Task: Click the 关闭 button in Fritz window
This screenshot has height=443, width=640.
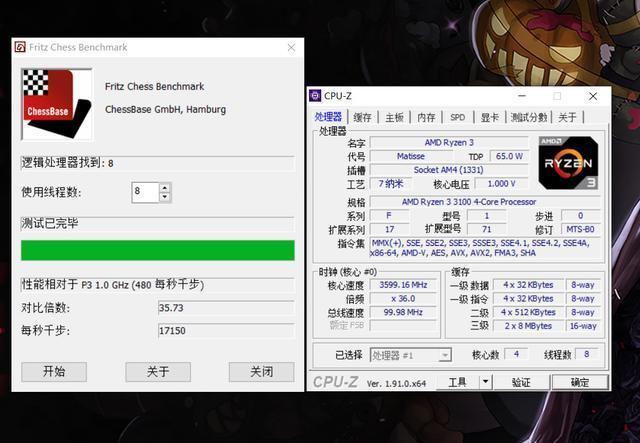Action: tap(262, 372)
